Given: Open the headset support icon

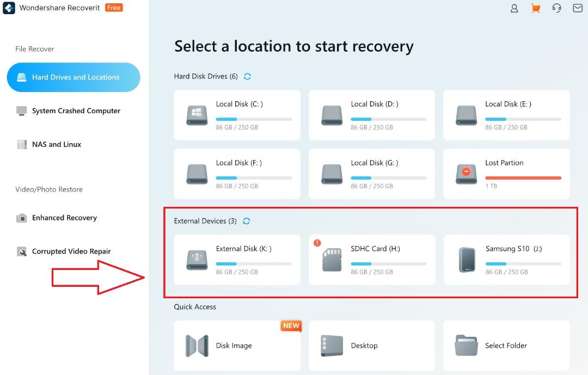Looking at the screenshot, I should coord(556,8).
